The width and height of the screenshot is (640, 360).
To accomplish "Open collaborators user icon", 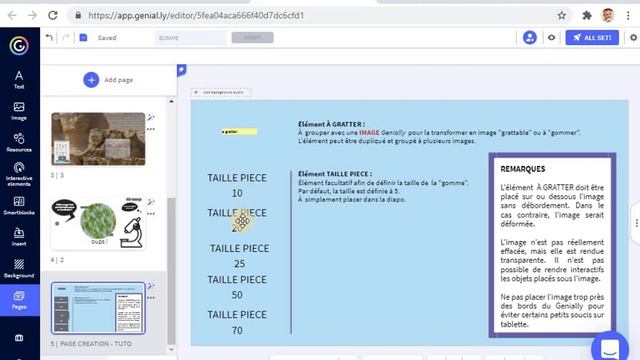I will coord(530,38).
